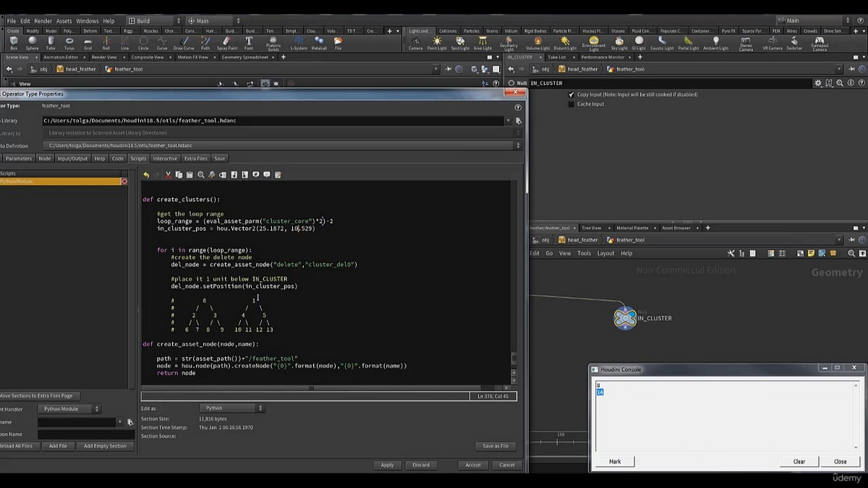Add a Spot Light from shelf
Image resolution: width=868 pixels, height=488 pixels.
point(460,43)
